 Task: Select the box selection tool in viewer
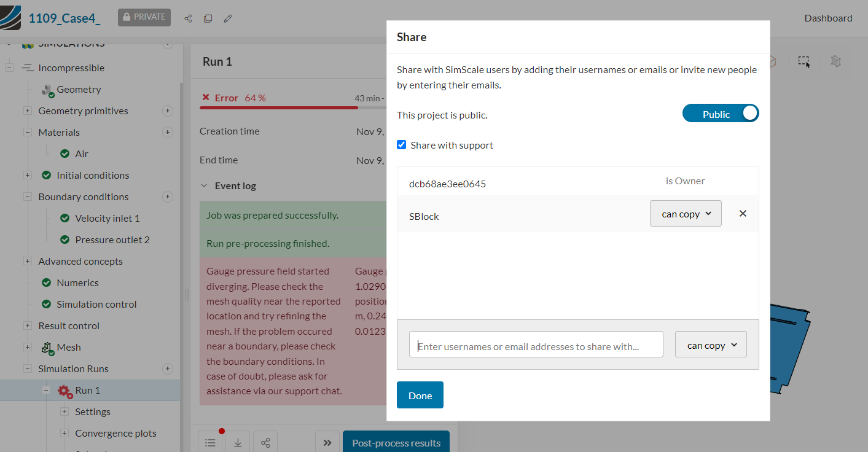(x=803, y=61)
